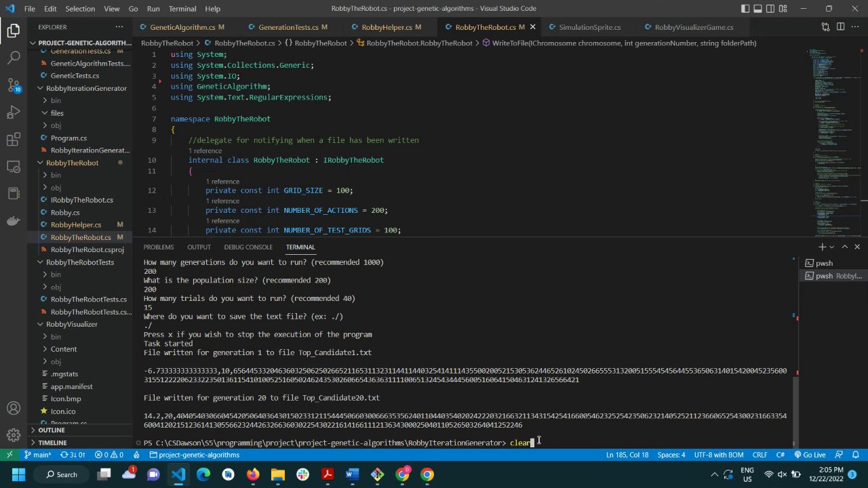
Task: Open the Run and Debug view
Action: [x=14, y=113]
